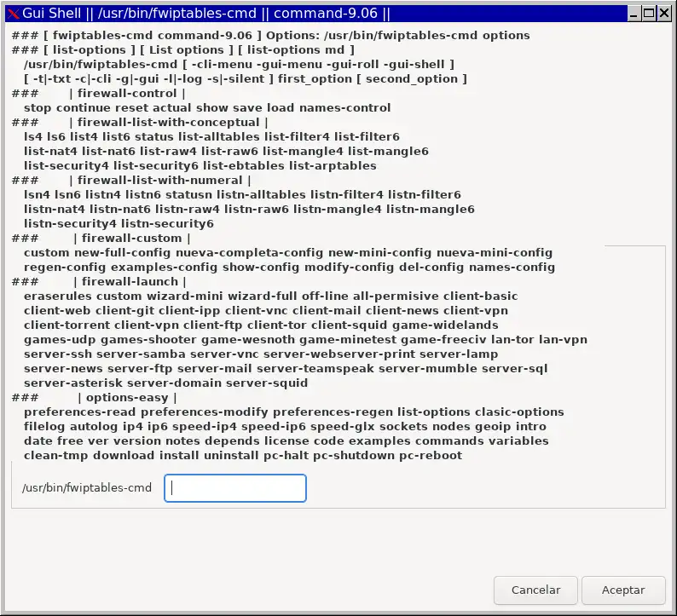Viewport: 677px width, 616px height.
Task: Click the 'server-asterisk' option text
Action: 73,383
